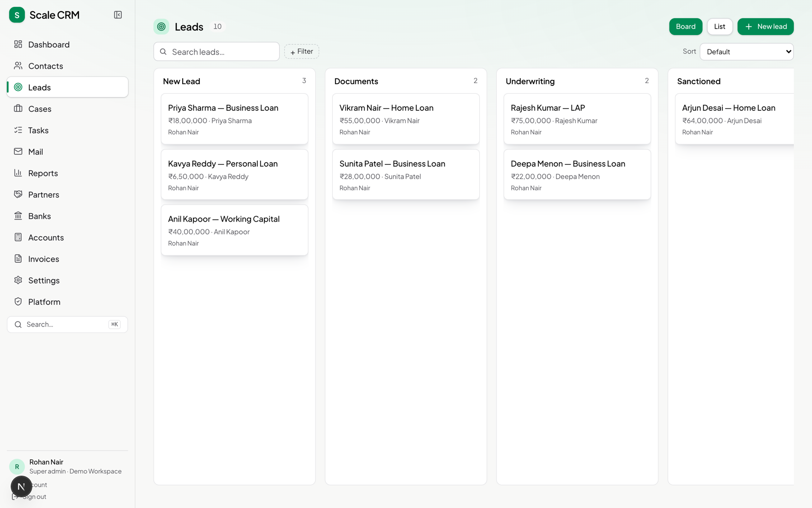Go to the Invoices page
Screen dimensions: 812x508
pyautogui.click(x=67, y=259)
